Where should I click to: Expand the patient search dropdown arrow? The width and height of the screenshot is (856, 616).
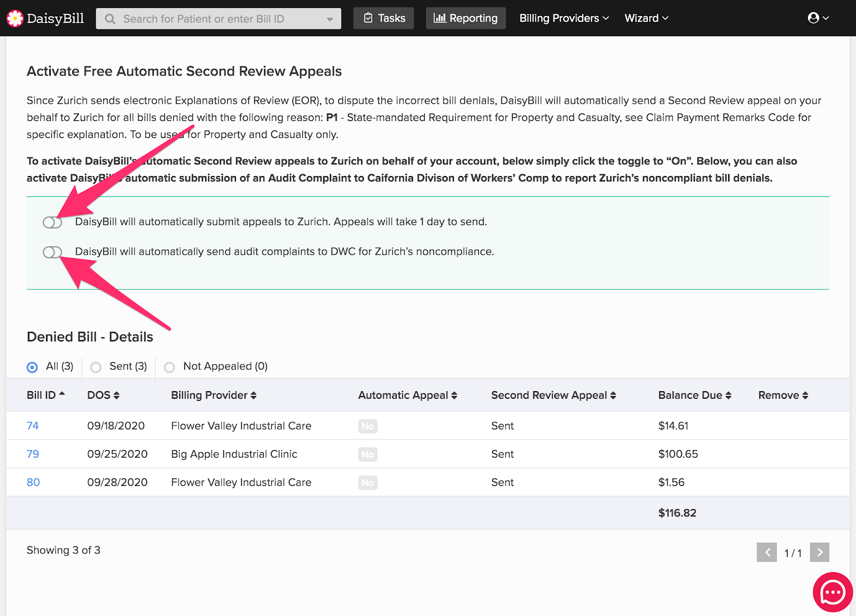tap(330, 19)
